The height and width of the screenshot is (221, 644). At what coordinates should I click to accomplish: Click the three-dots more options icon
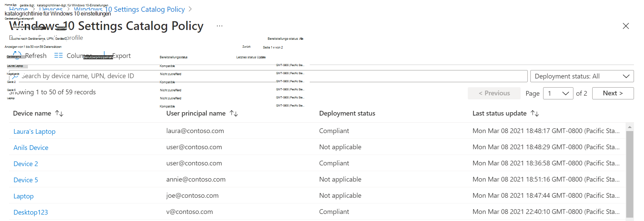220,26
